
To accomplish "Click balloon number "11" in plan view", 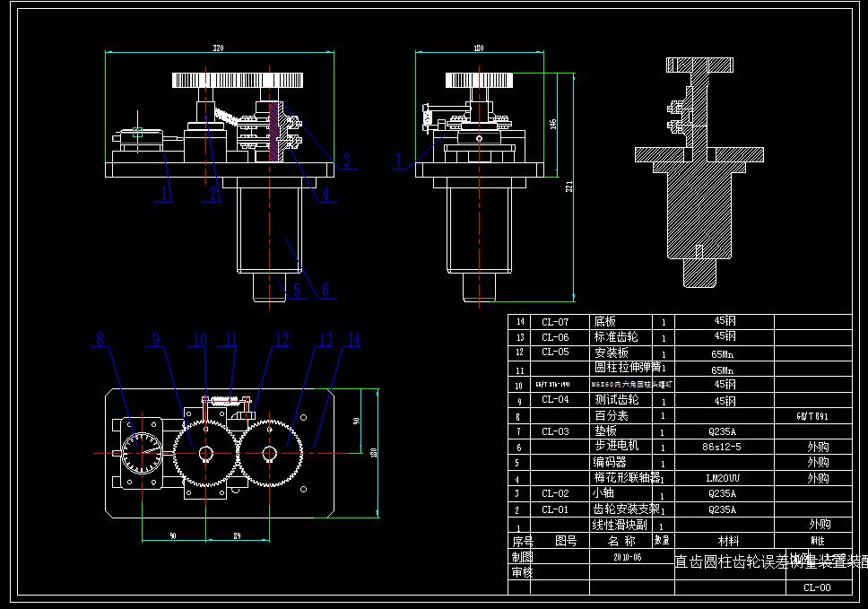I will point(230,339).
